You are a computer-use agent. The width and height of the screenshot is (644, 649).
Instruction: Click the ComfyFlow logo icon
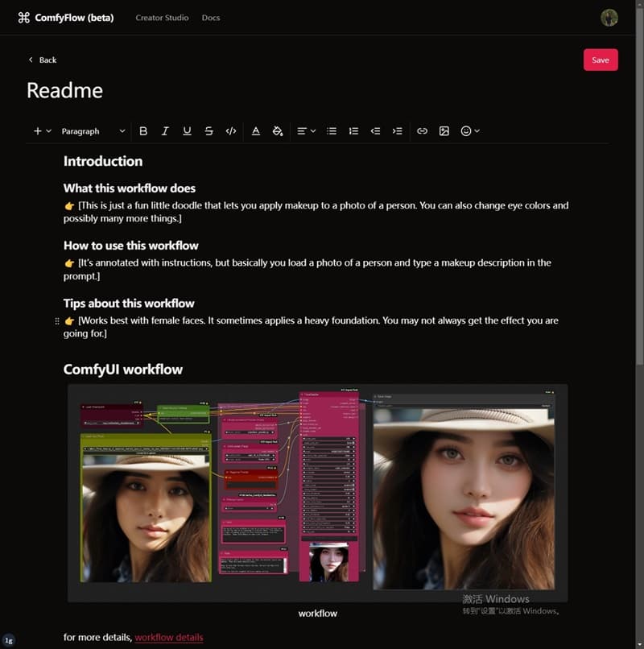24,18
